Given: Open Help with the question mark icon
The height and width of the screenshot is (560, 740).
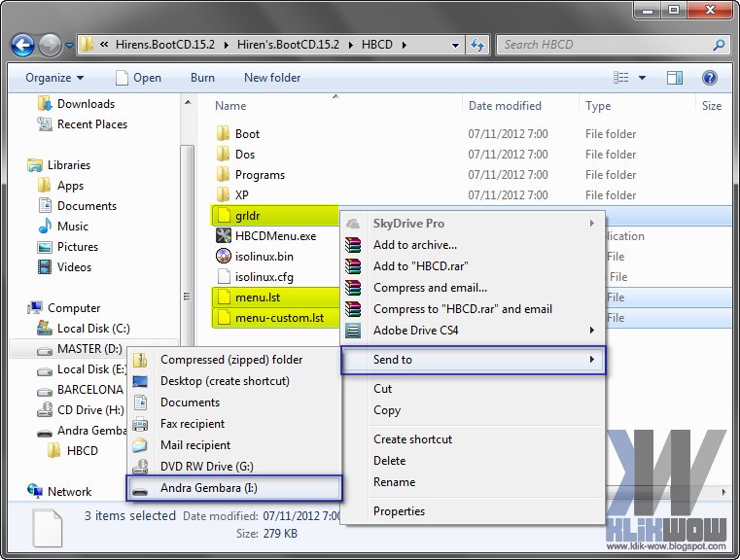Looking at the screenshot, I should [x=709, y=78].
